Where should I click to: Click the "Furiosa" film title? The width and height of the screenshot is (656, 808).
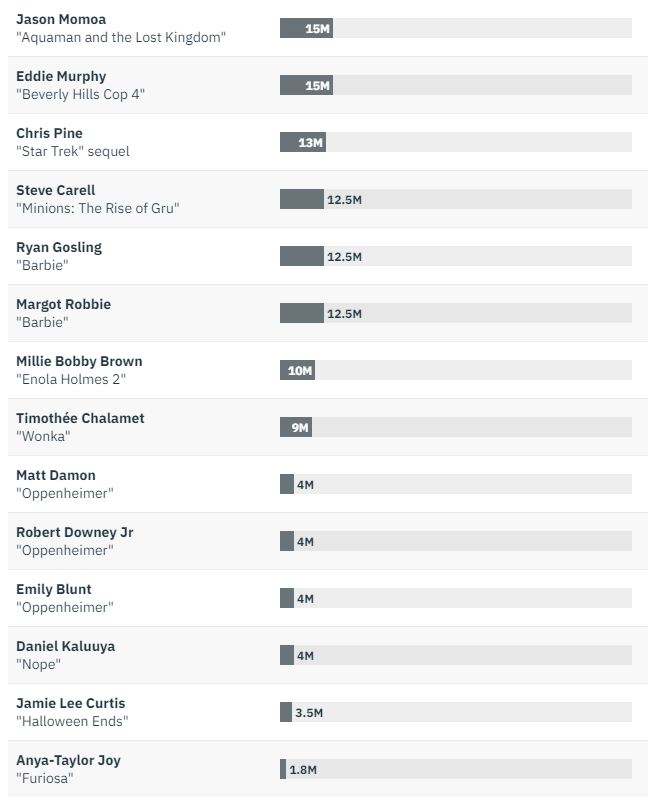[x=45, y=778]
